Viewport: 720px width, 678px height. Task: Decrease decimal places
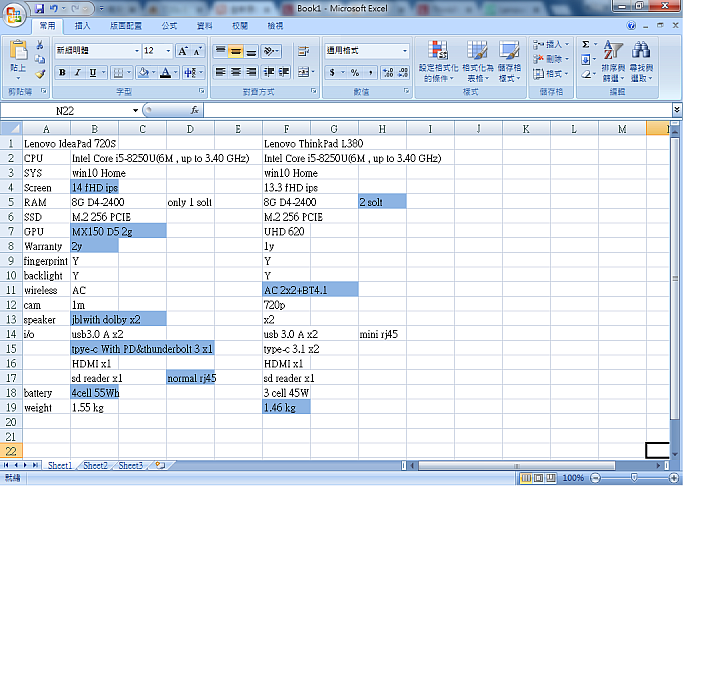click(403, 72)
